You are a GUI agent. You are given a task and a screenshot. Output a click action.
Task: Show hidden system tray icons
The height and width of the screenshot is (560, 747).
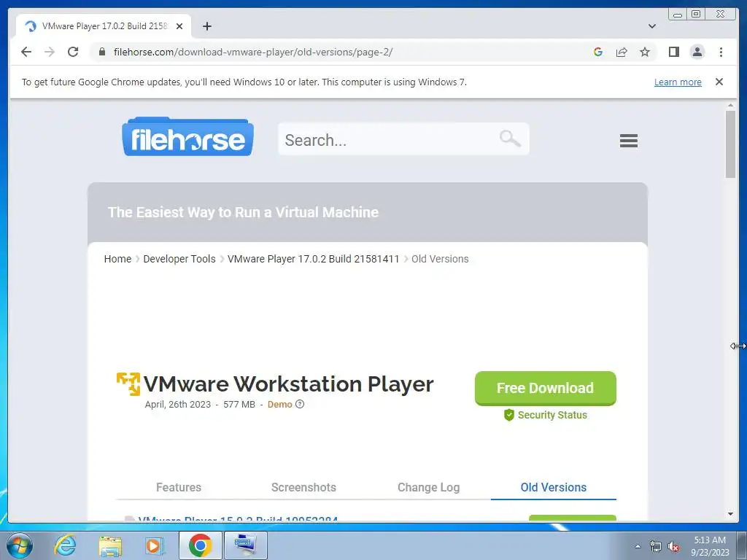click(x=638, y=547)
